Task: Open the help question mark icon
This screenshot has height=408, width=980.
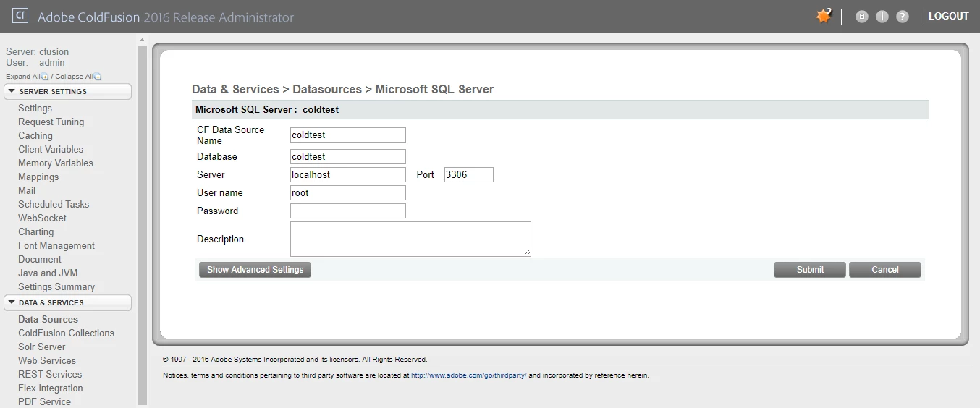Action: 902,17
